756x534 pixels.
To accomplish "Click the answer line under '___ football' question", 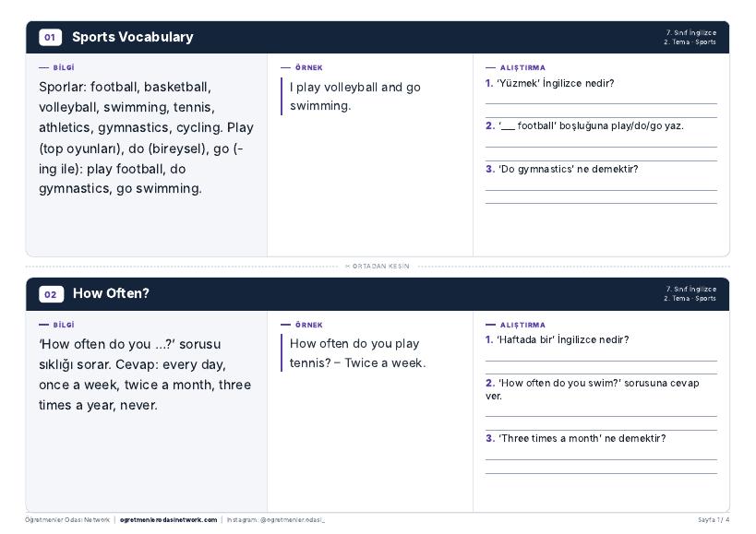I will [x=601, y=147].
